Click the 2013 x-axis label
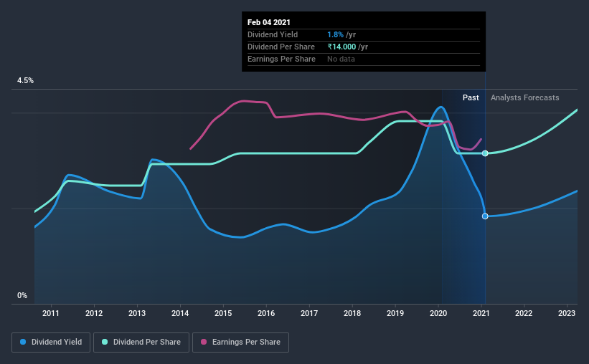The width and height of the screenshot is (589, 364). click(x=137, y=313)
